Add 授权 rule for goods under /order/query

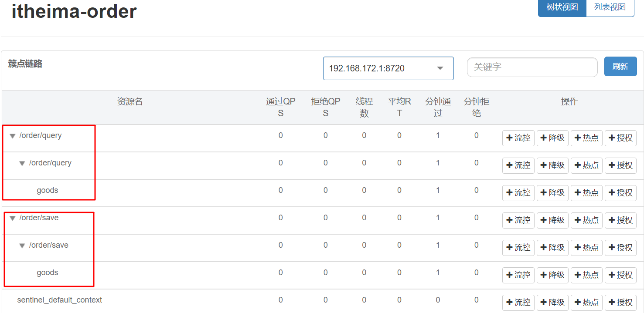[x=620, y=193]
